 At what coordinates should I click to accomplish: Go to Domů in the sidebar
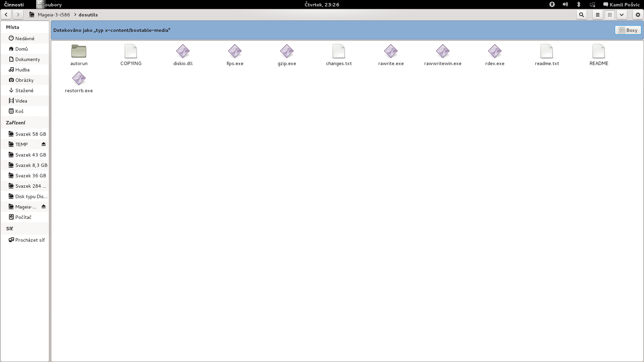(25, 49)
